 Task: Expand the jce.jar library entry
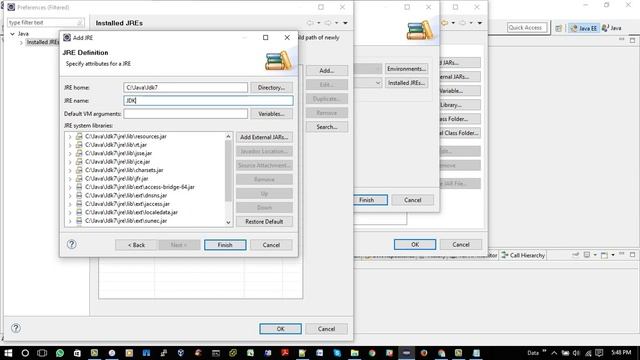[x=70, y=162]
